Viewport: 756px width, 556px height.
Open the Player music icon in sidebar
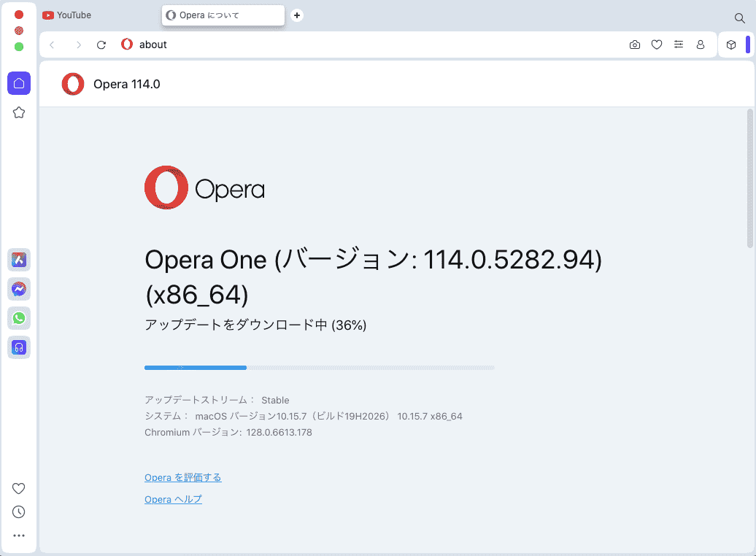tap(18, 348)
